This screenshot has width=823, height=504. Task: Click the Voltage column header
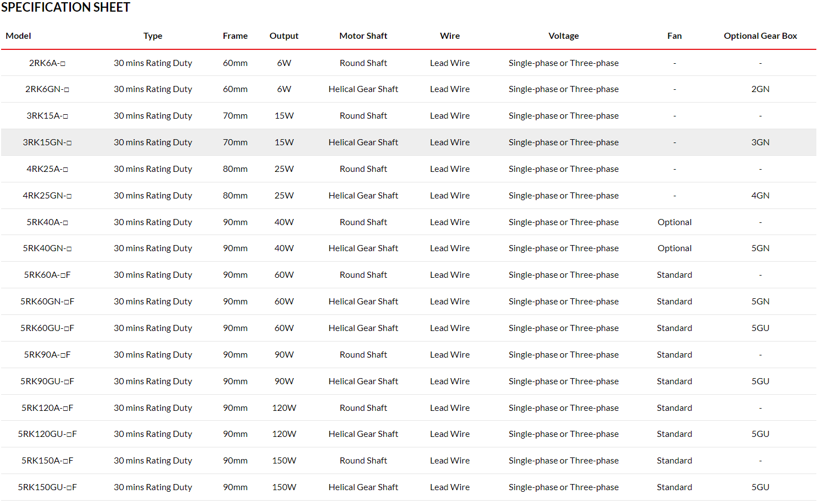(x=563, y=36)
